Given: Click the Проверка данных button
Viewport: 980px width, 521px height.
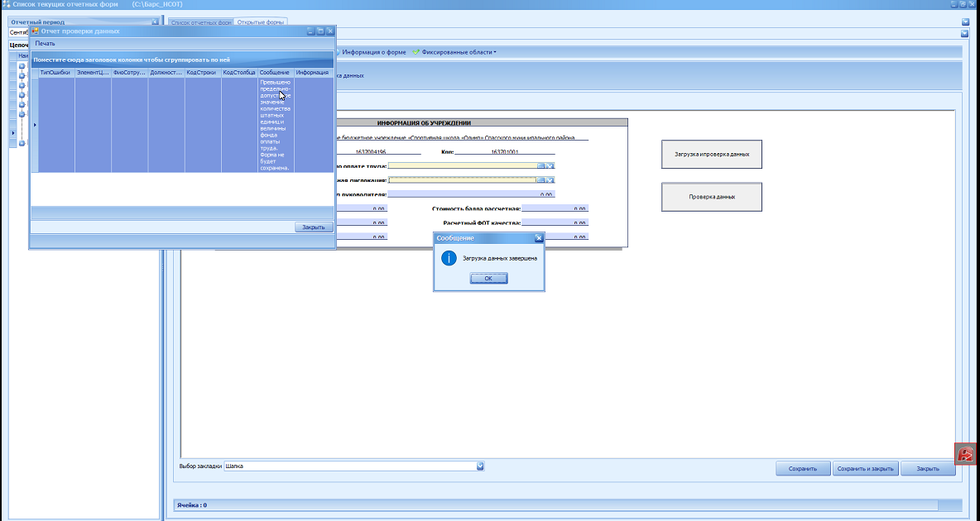Looking at the screenshot, I should click(711, 197).
